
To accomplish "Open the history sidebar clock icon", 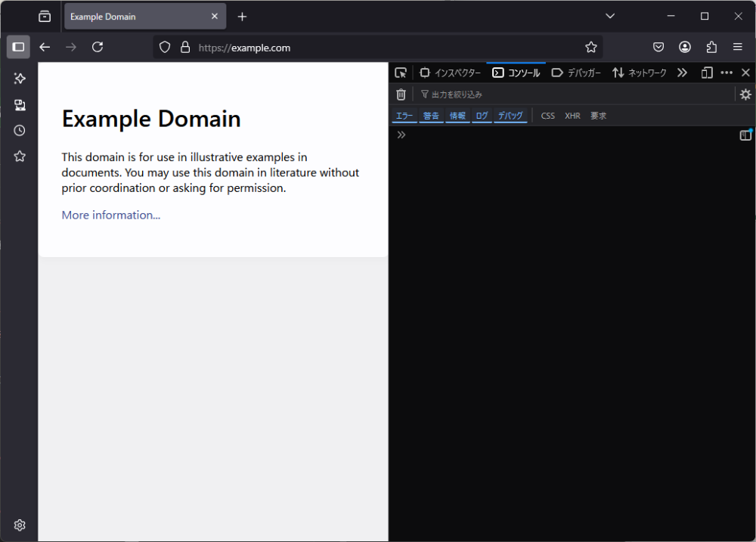I will (20, 131).
